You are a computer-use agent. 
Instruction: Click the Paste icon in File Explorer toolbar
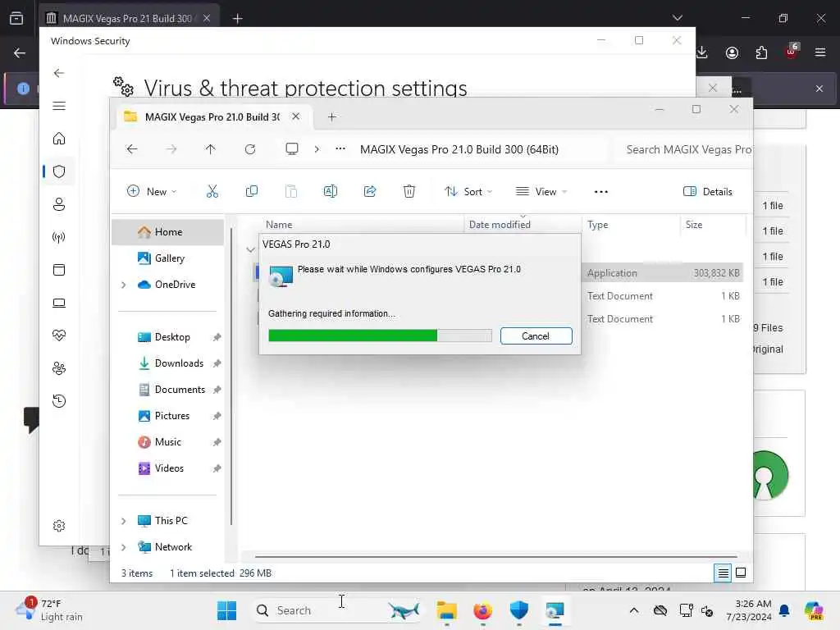[291, 191]
